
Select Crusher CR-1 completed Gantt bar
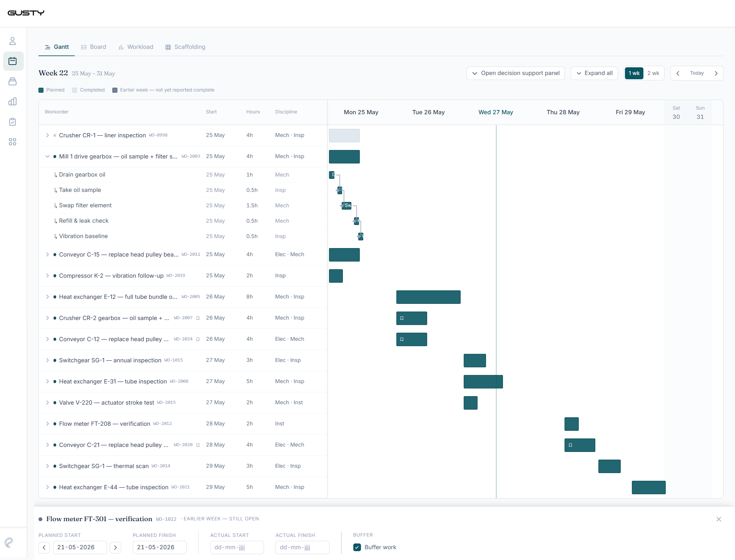(344, 136)
